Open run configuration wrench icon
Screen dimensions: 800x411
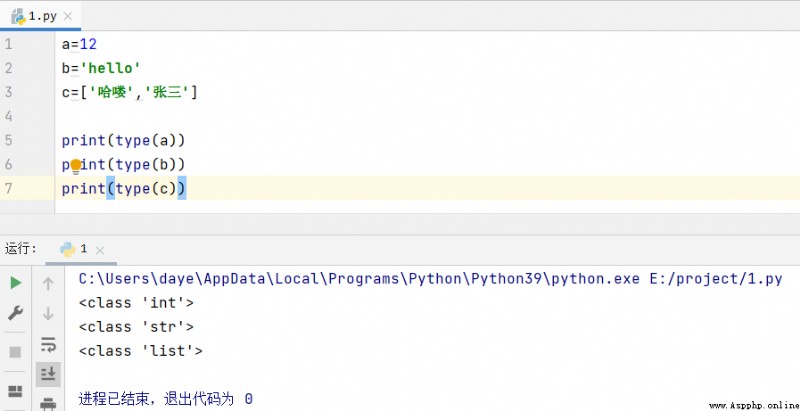16,313
